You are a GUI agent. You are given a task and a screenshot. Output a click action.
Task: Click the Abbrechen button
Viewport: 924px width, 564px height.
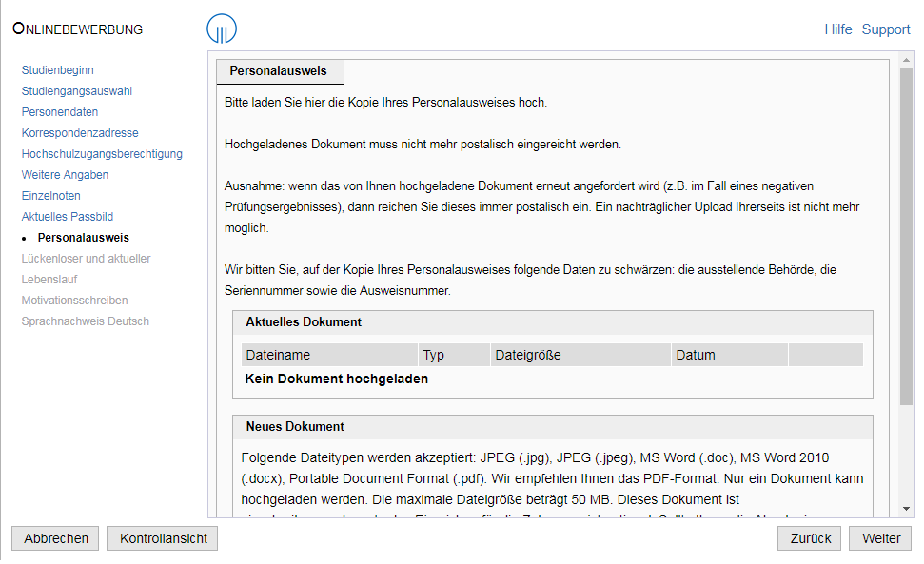[x=55, y=538]
